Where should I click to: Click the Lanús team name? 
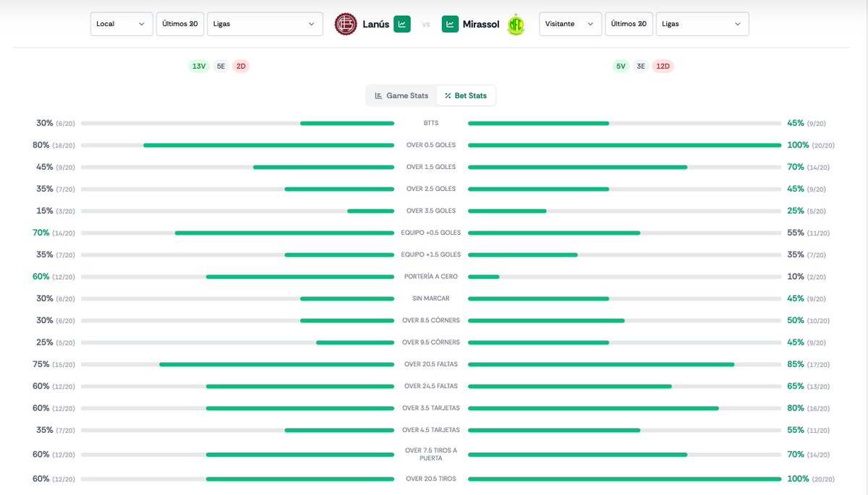click(x=375, y=24)
